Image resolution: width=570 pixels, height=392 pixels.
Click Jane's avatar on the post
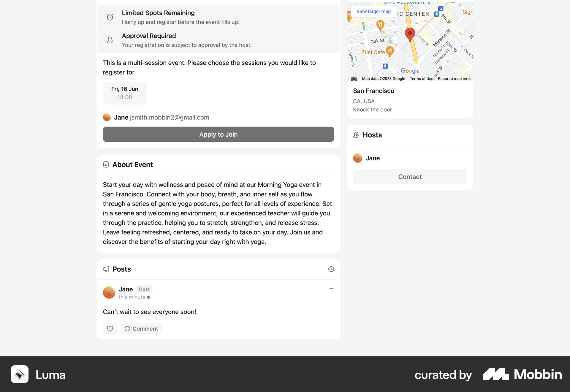pyautogui.click(x=109, y=292)
